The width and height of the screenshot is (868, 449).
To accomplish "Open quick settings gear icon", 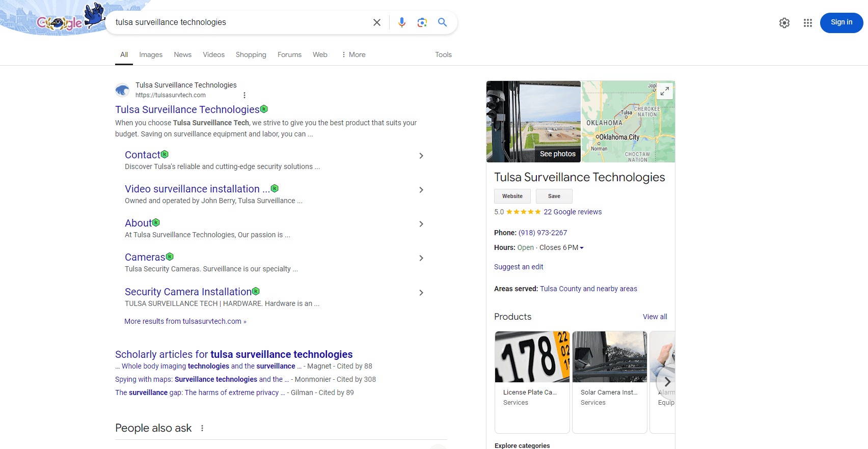I will [784, 23].
